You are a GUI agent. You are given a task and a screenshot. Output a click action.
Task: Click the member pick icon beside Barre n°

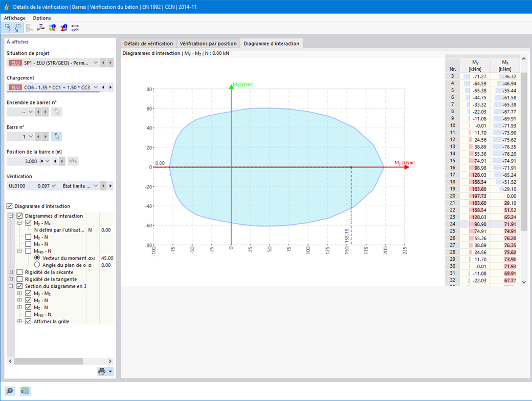pyautogui.click(x=57, y=137)
